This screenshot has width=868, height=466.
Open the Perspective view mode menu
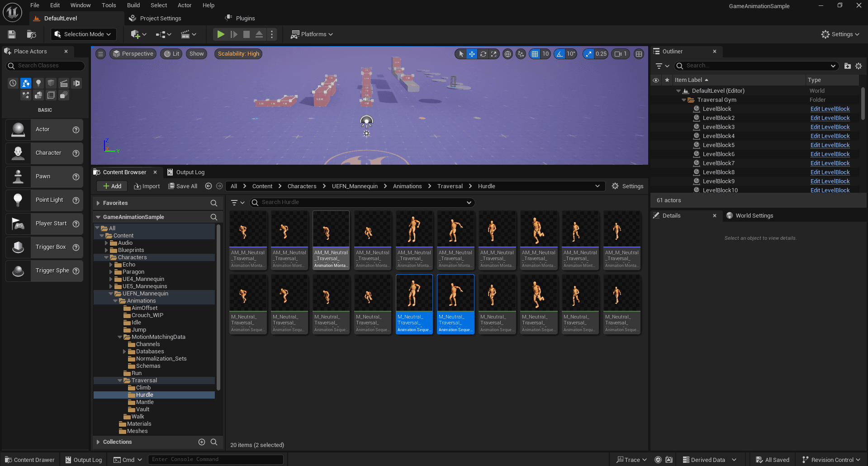pos(133,54)
